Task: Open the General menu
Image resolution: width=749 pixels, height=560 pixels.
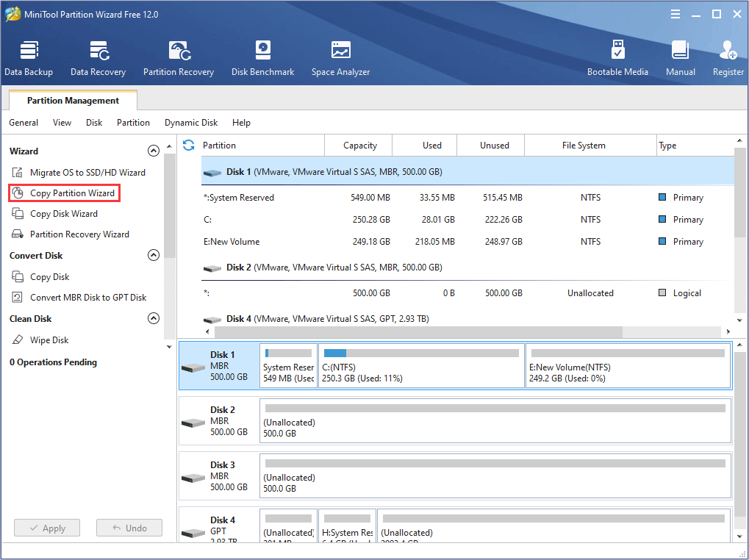Action: pos(24,123)
